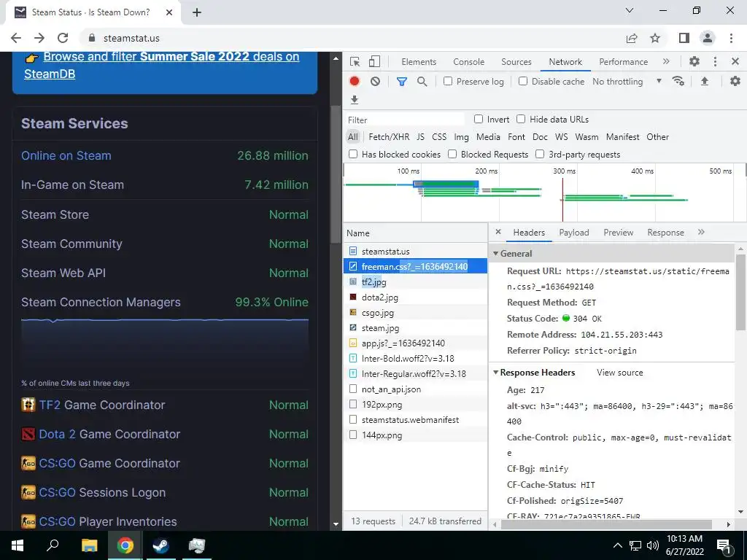Image resolution: width=747 pixels, height=560 pixels.
Task: Switch to the Sources panel
Action: (x=516, y=62)
